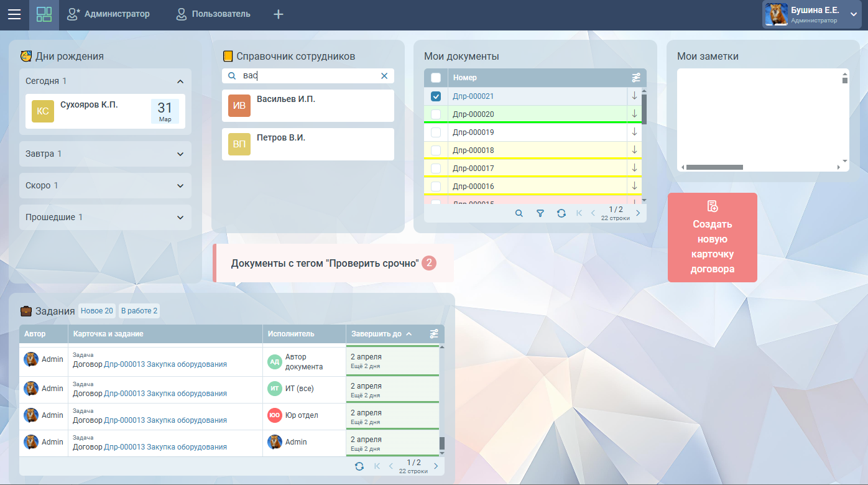This screenshot has width=868, height=485.
Task: Open filter in My Documents panel
Action: coord(540,213)
